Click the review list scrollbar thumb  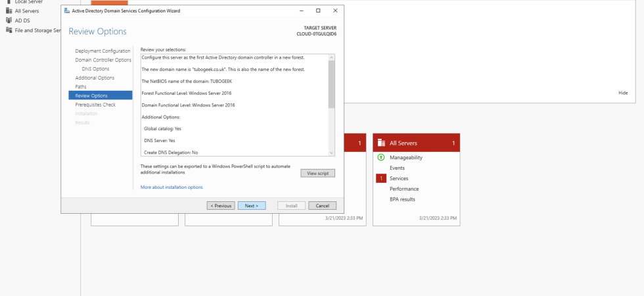[x=331, y=85]
